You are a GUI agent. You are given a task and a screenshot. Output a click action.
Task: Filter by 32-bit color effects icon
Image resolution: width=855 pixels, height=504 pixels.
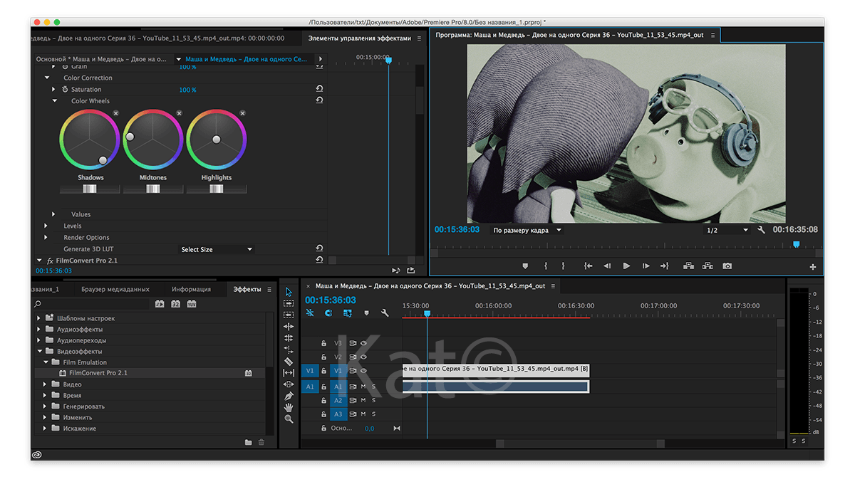click(x=175, y=304)
